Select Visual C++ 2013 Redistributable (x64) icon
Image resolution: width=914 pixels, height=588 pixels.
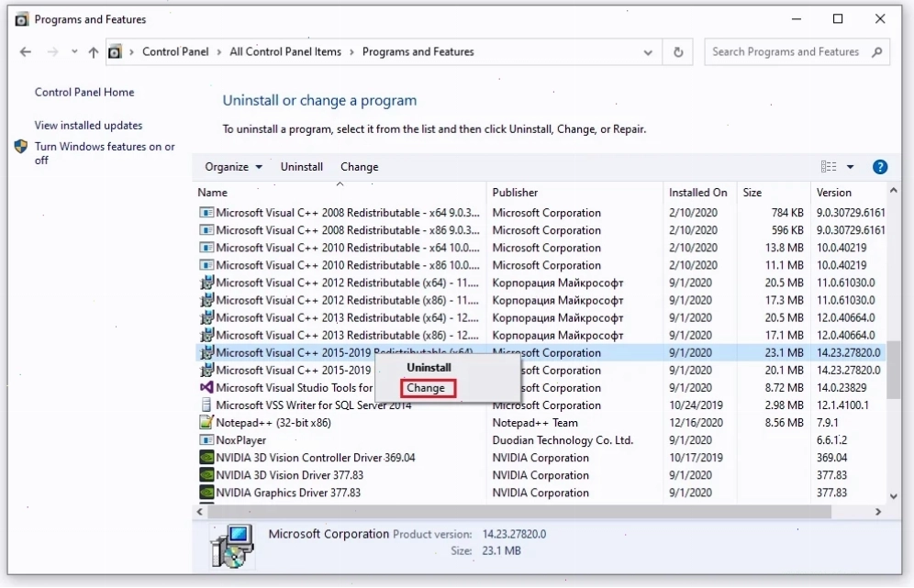pos(206,317)
